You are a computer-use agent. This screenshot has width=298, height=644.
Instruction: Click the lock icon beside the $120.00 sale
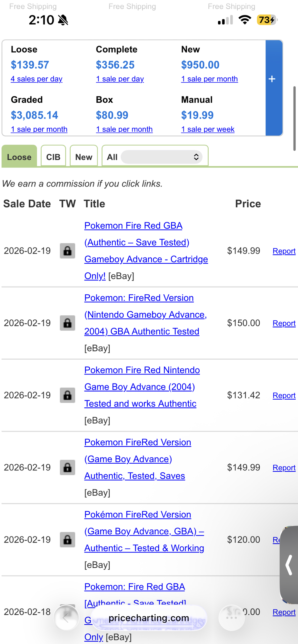(67, 540)
